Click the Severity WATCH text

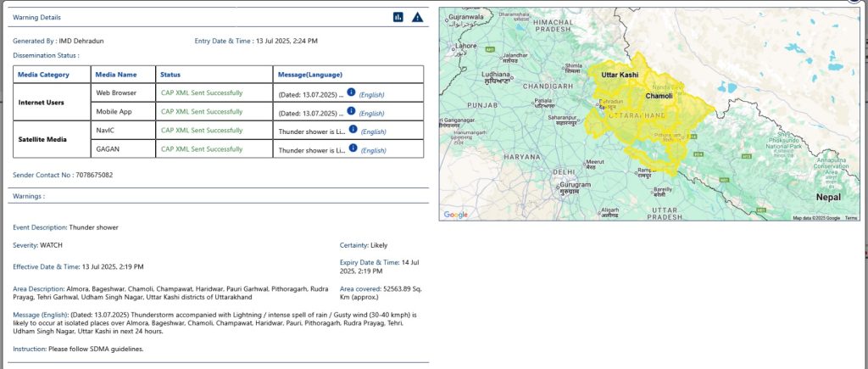pyautogui.click(x=37, y=245)
